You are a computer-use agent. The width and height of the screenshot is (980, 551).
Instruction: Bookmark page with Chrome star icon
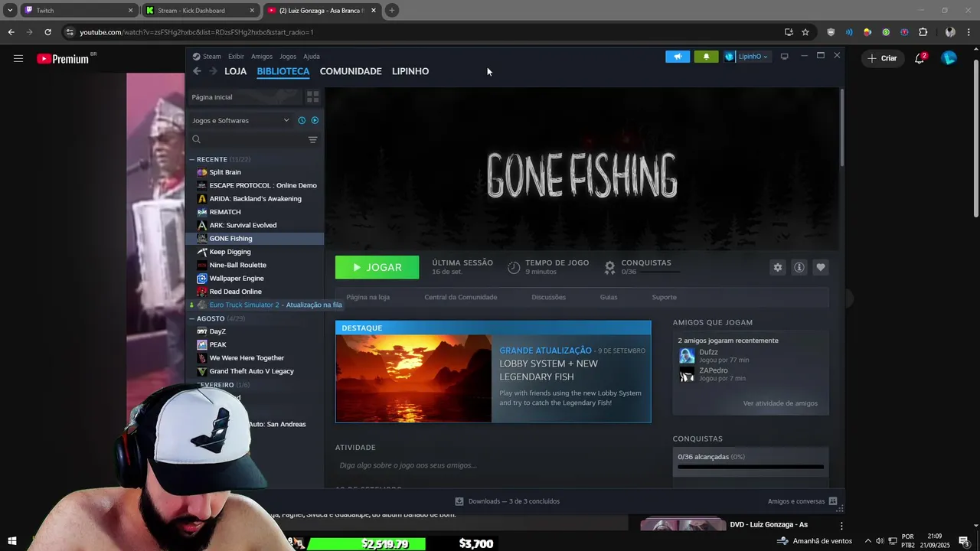point(805,32)
